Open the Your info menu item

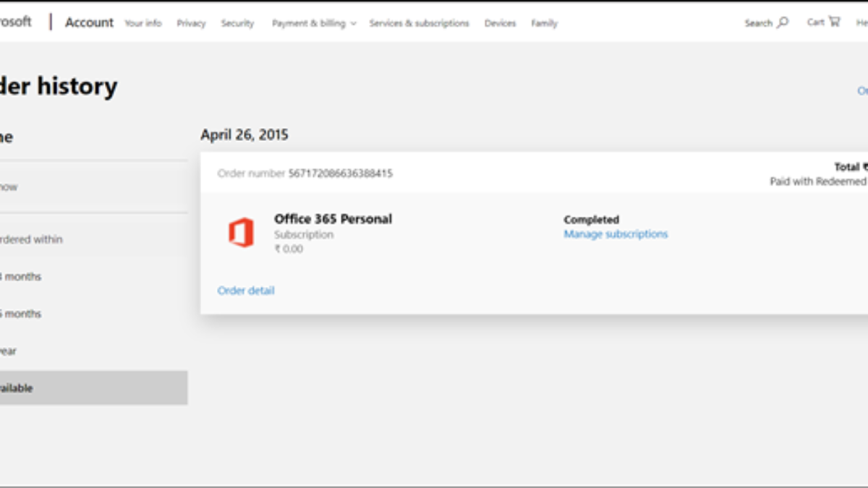point(143,23)
